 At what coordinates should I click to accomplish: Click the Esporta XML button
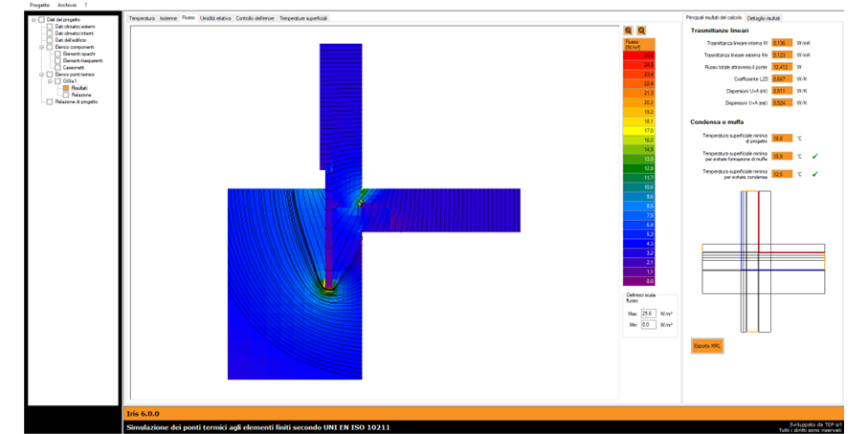[x=707, y=346]
